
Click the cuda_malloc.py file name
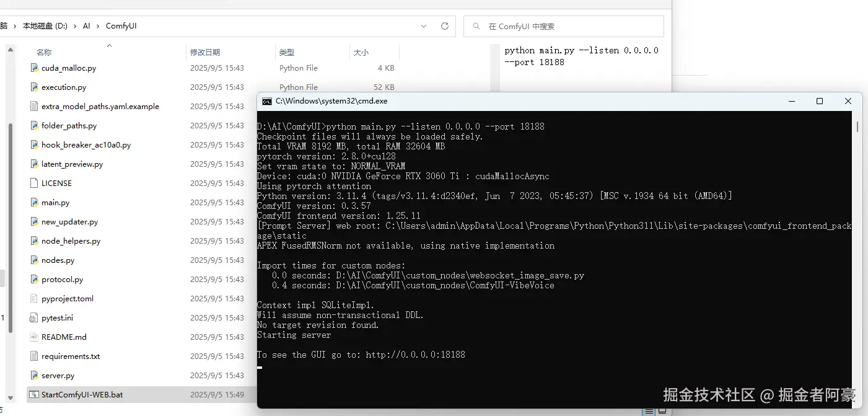(x=69, y=68)
